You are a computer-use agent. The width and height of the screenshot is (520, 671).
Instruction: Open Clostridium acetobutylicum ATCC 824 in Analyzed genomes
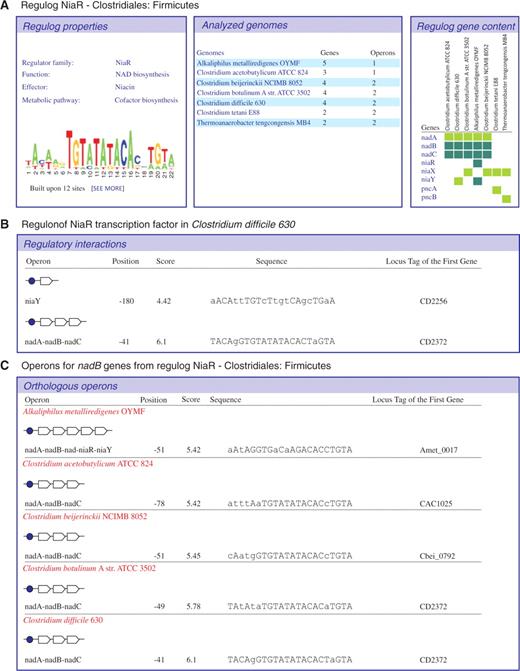(252, 73)
